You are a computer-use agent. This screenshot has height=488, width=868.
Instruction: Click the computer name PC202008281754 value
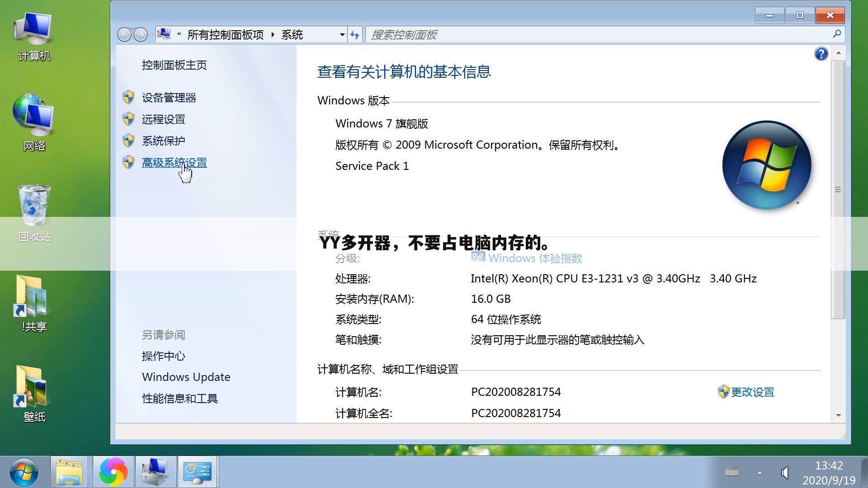(x=516, y=392)
